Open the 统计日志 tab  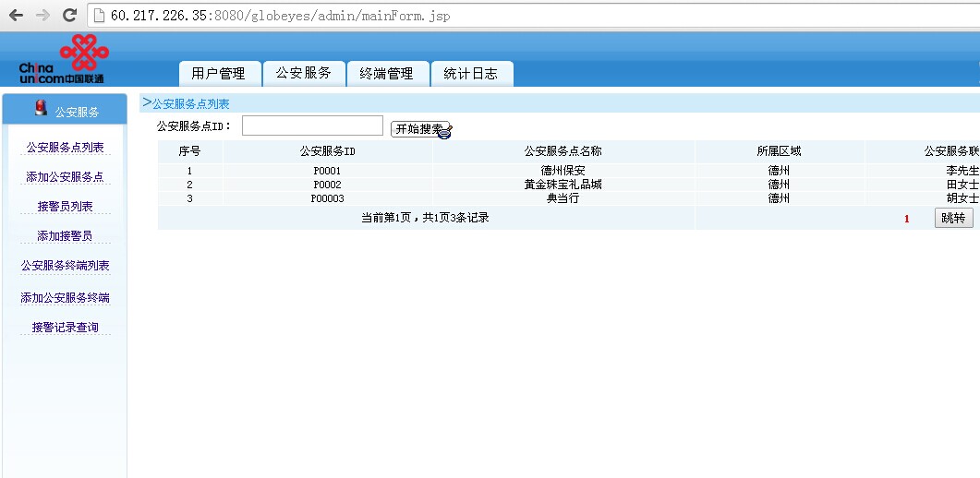pyautogui.click(x=471, y=74)
